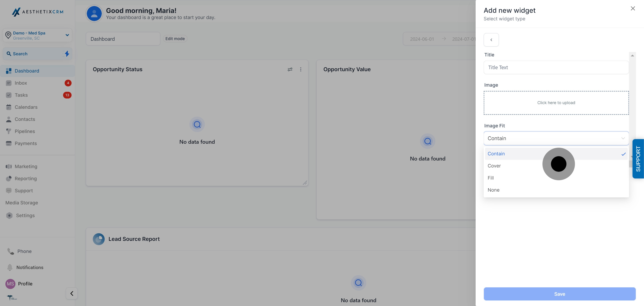Select the Cover option

pyautogui.click(x=556, y=166)
